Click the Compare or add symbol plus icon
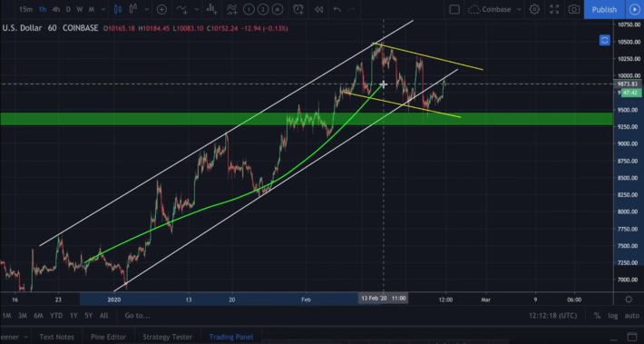The height and width of the screenshot is (344, 644). pyautogui.click(x=161, y=9)
